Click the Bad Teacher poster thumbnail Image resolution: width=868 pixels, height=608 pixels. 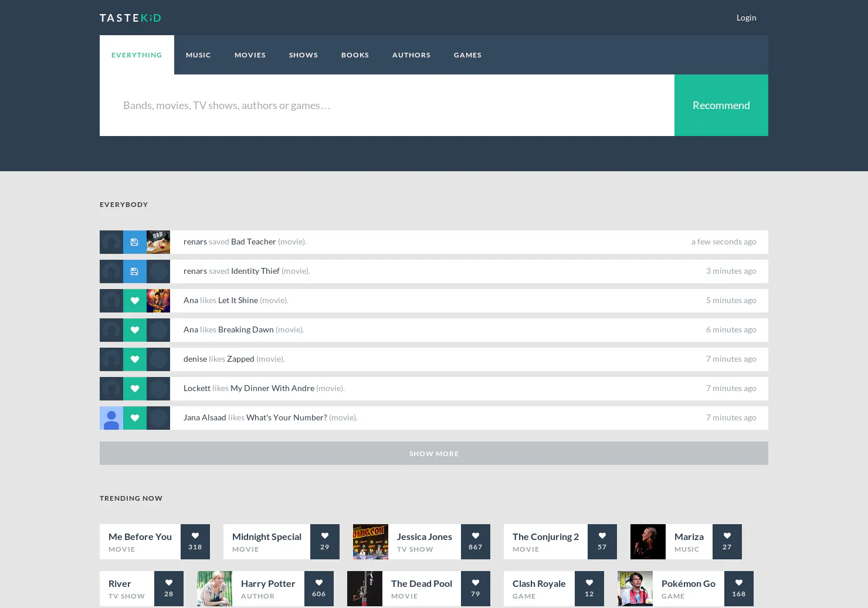(x=158, y=242)
